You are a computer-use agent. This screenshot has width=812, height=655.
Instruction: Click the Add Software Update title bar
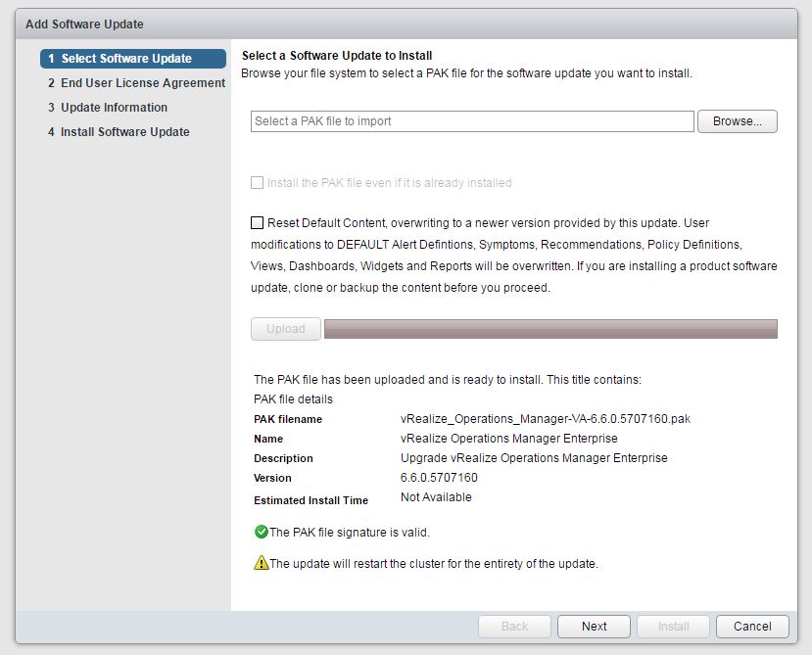click(x=406, y=23)
